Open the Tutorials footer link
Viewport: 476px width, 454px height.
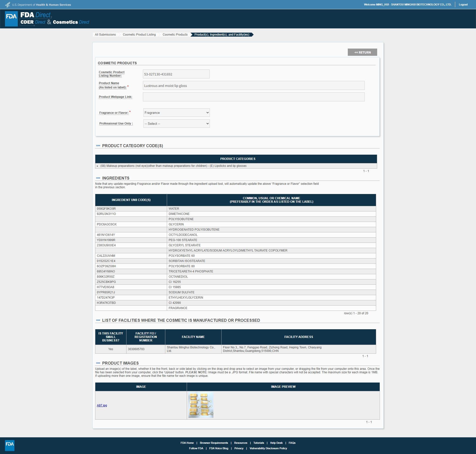[259, 443]
